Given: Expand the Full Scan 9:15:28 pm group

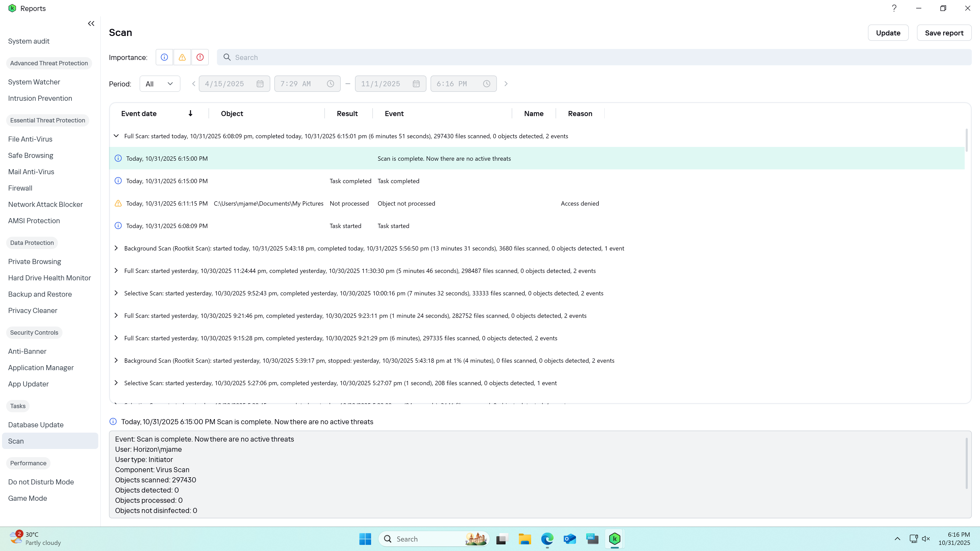Looking at the screenshot, I should click(116, 338).
